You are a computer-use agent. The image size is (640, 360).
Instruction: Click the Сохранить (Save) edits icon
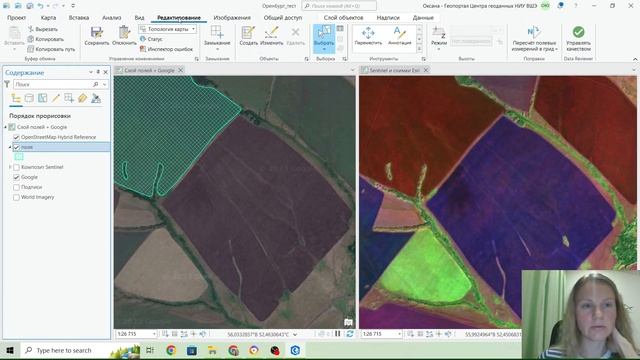tap(97, 36)
